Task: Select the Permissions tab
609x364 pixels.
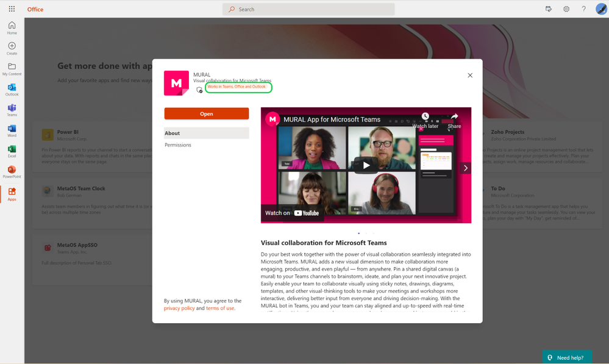Action: [178, 145]
